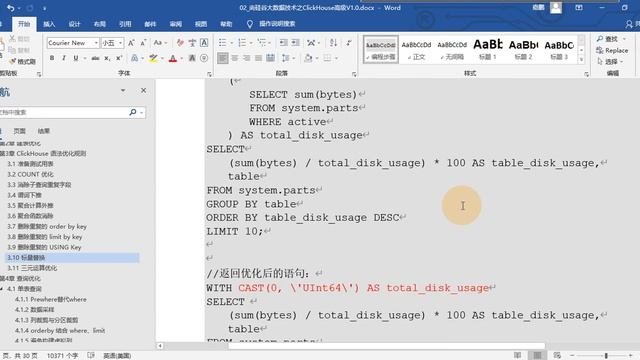Viewport: 640px width, 360px height.
Task: Click the Undo arrow in title bar
Action: 11,8
